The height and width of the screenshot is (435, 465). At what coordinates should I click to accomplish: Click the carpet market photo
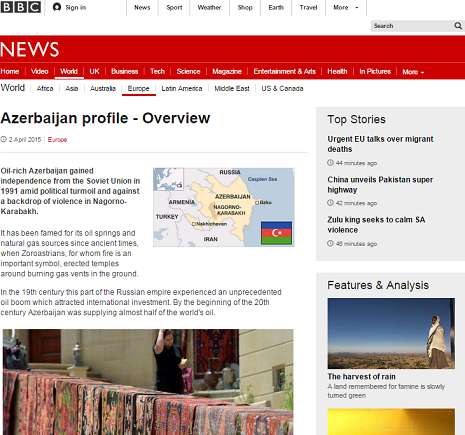[x=148, y=382]
